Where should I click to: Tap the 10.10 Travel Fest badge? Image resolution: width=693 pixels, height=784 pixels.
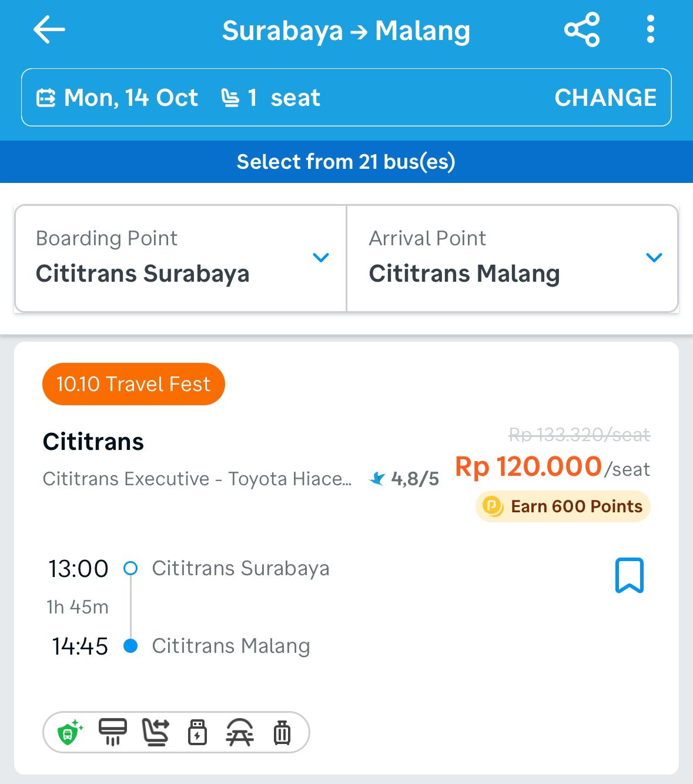click(133, 384)
